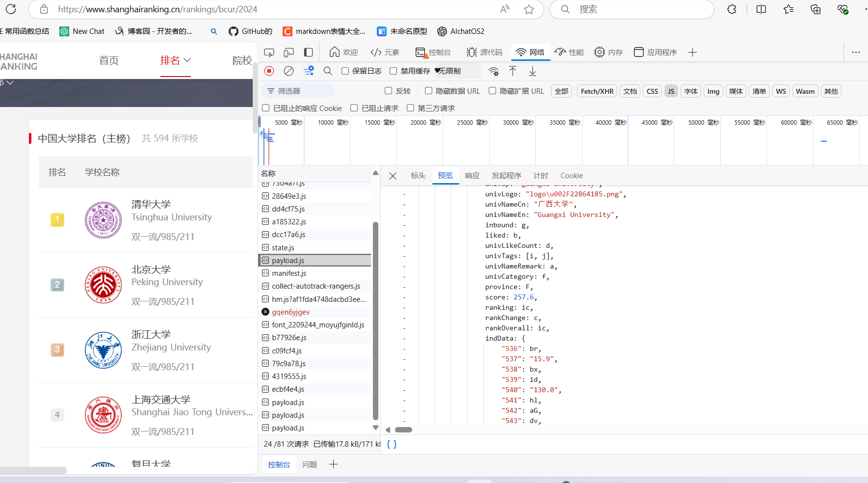868x483 pixels.
Task: Open Cookie tab in request details
Action: click(572, 176)
